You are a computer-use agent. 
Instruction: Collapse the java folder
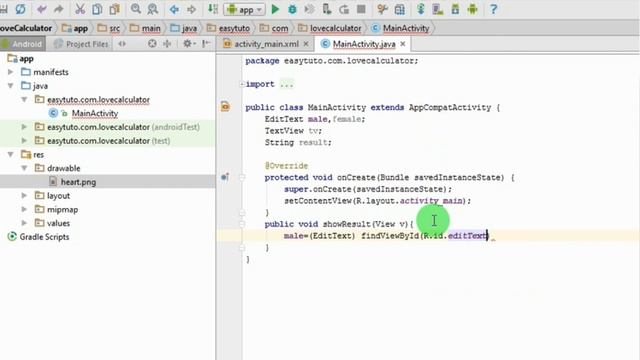click(11, 86)
